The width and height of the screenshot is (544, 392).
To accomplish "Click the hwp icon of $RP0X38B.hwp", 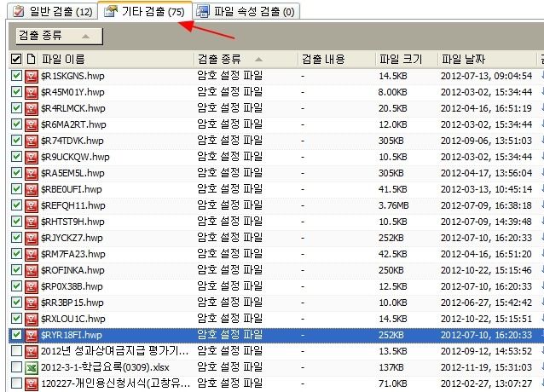I will pos(32,286).
